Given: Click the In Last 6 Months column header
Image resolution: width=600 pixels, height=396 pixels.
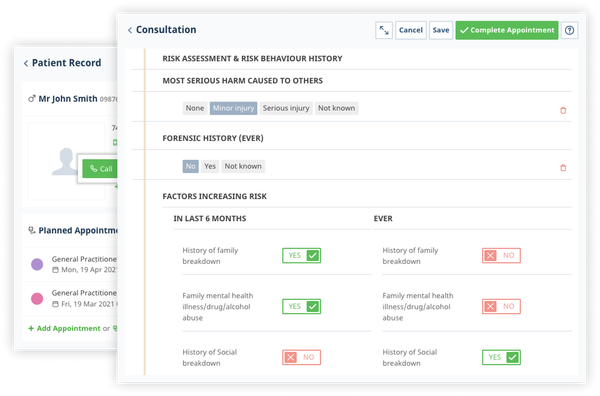Looking at the screenshot, I should [x=210, y=218].
